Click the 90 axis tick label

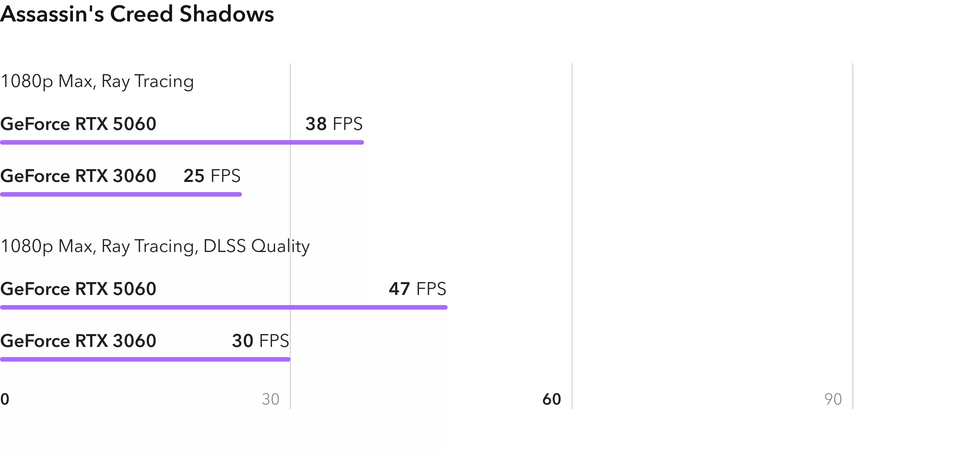tap(833, 399)
